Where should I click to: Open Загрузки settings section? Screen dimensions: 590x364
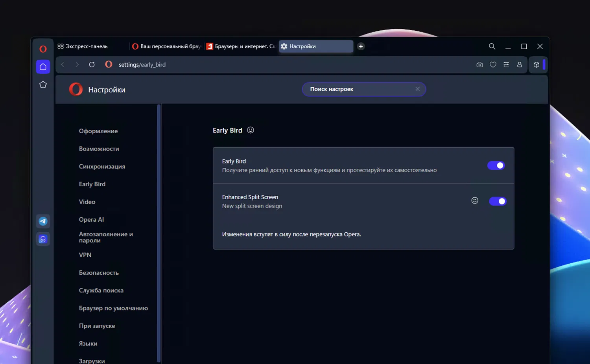(92, 361)
